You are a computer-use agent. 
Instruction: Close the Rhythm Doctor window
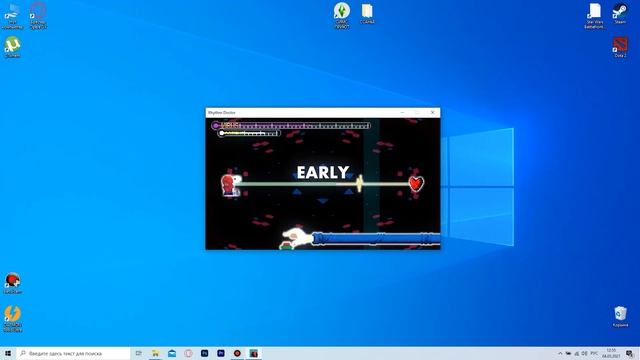coord(433,112)
